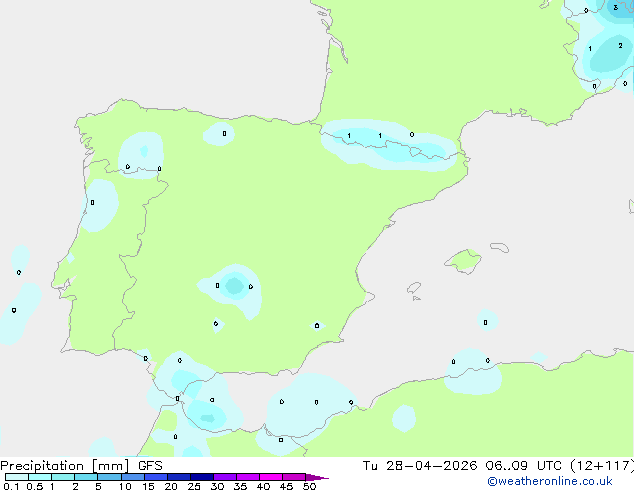Select the above-50 mm legend arrow tip

(x=317, y=477)
